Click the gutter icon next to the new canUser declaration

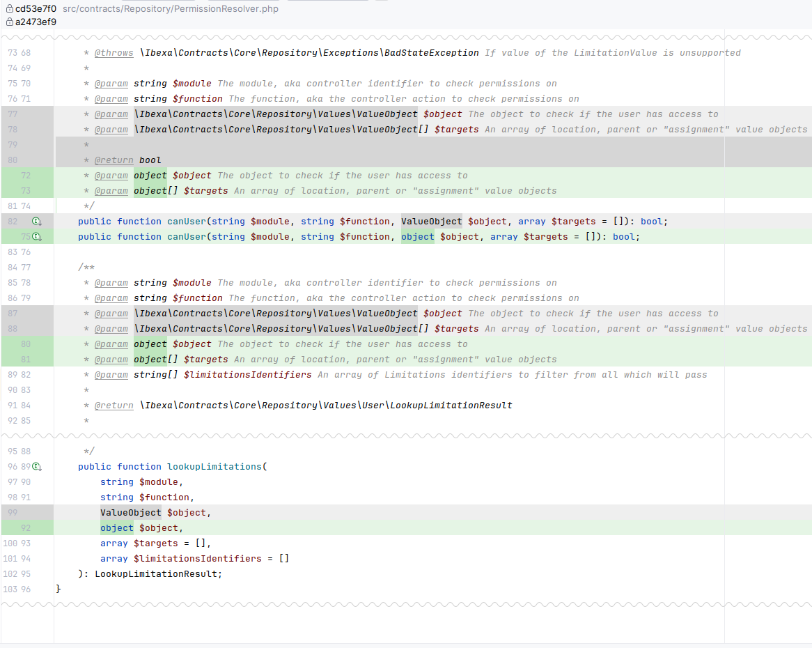[37, 236]
